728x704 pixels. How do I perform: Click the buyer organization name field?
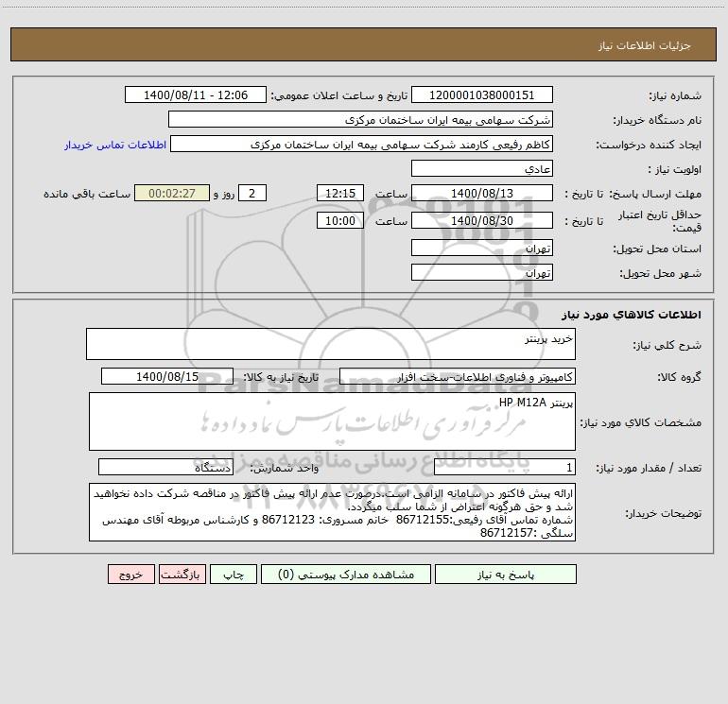pyautogui.click(x=360, y=119)
